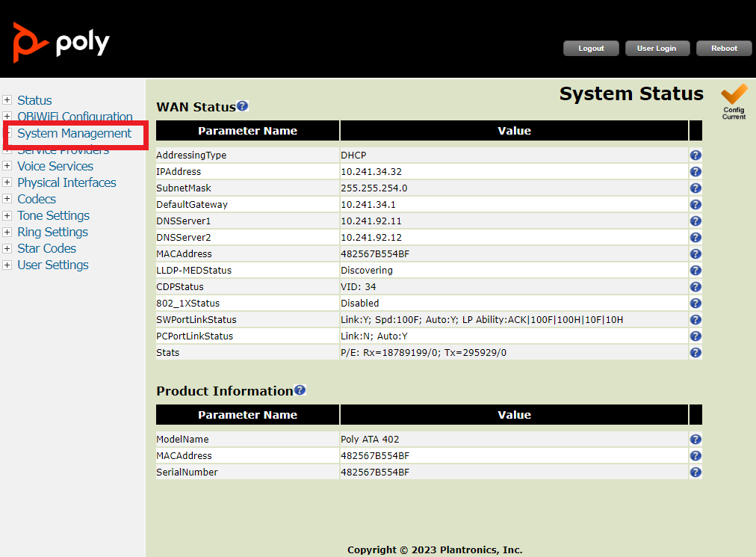Click help icon for IPAddress row
Screen dimensions: 756x557
click(x=695, y=171)
